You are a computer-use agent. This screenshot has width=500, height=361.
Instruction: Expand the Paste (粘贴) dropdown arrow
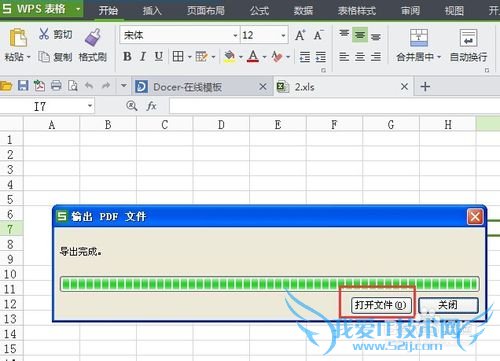click(29, 57)
